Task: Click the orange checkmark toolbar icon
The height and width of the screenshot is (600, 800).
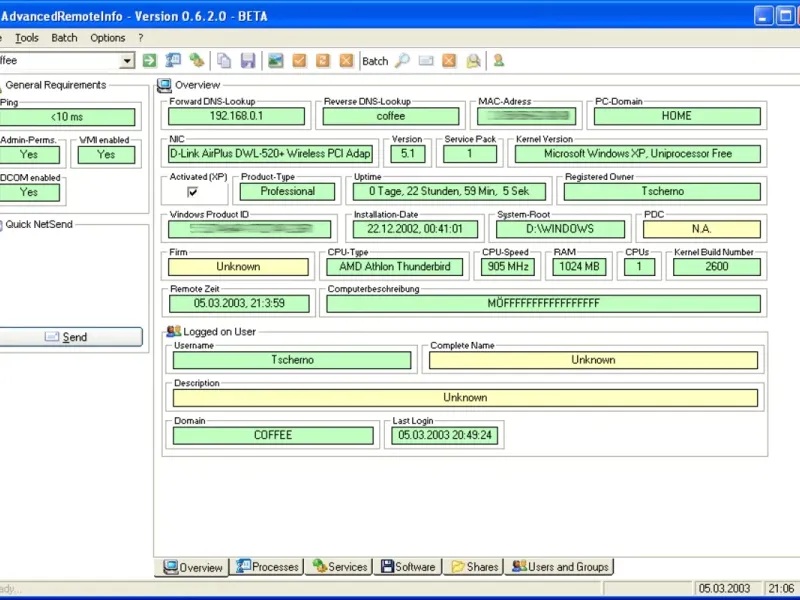Action: click(x=299, y=61)
